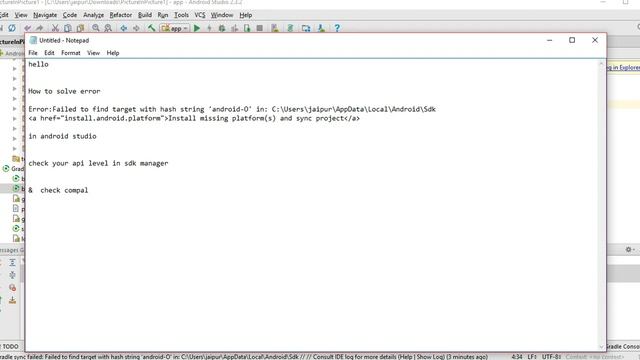Close the Notepad window
Screen dimensions: 640x360
[595, 40]
